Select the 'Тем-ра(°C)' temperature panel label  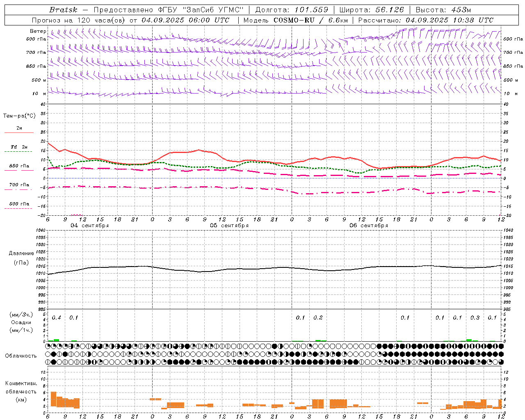click(19, 116)
